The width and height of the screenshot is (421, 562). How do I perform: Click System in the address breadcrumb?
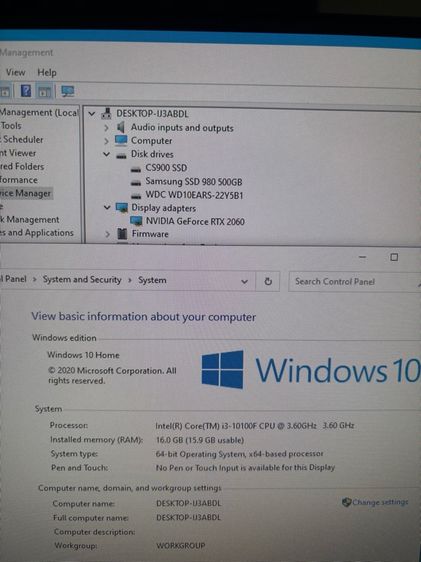point(152,280)
